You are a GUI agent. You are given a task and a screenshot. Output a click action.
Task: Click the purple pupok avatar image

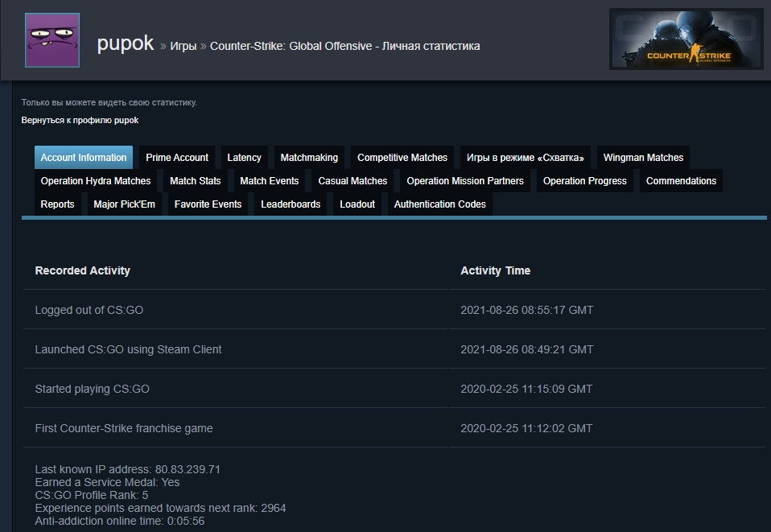52,40
